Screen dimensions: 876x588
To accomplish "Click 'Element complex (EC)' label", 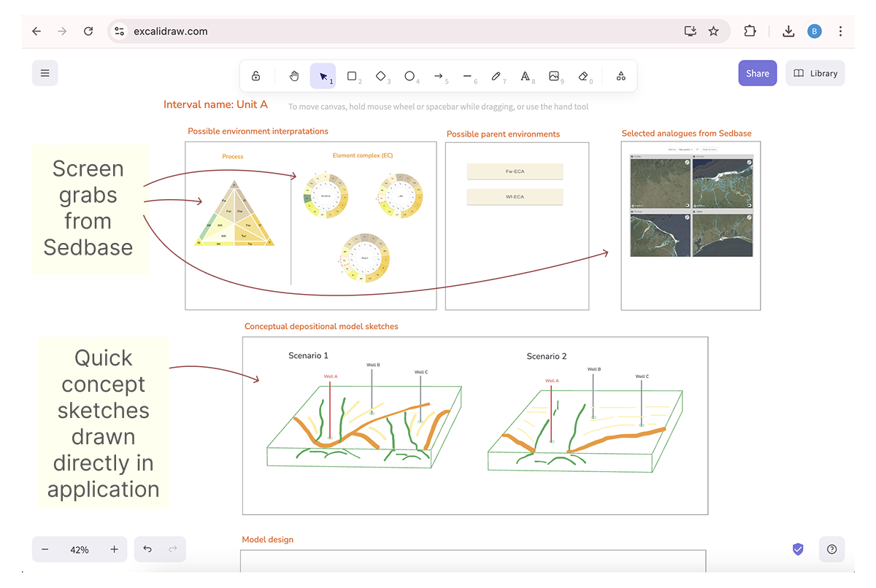I will (363, 155).
